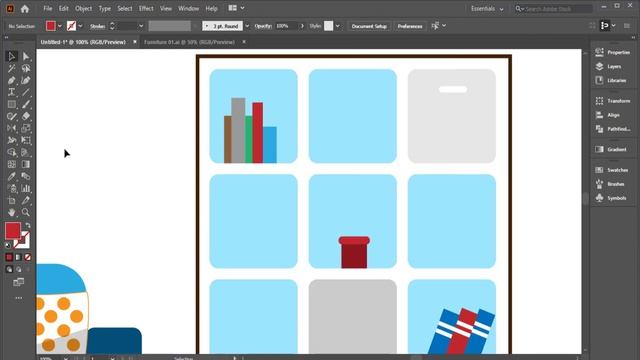Switch to the Furniture 01.ai tab

click(x=189, y=42)
